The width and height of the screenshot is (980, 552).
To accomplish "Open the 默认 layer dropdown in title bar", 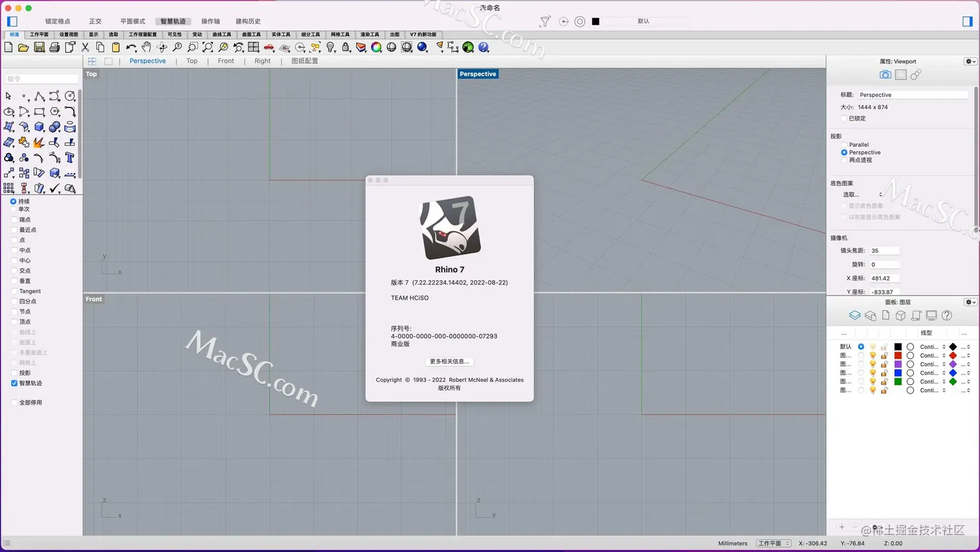I will (644, 21).
